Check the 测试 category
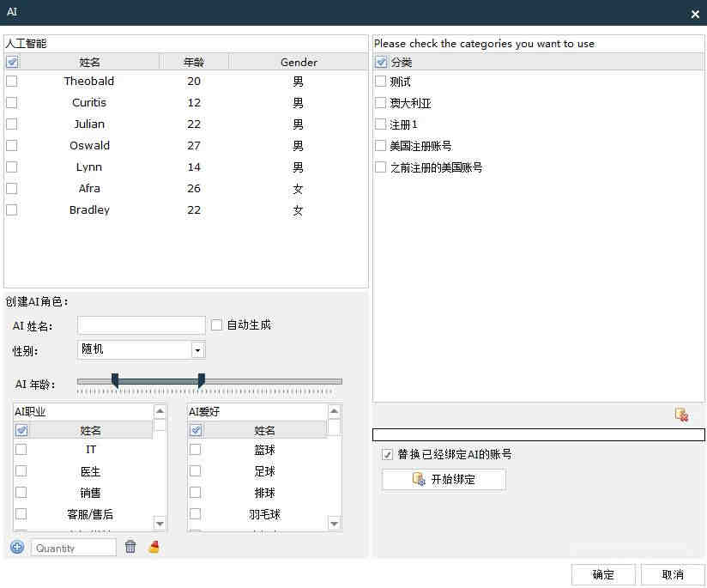The width and height of the screenshot is (707, 588). click(x=381, y=82)
